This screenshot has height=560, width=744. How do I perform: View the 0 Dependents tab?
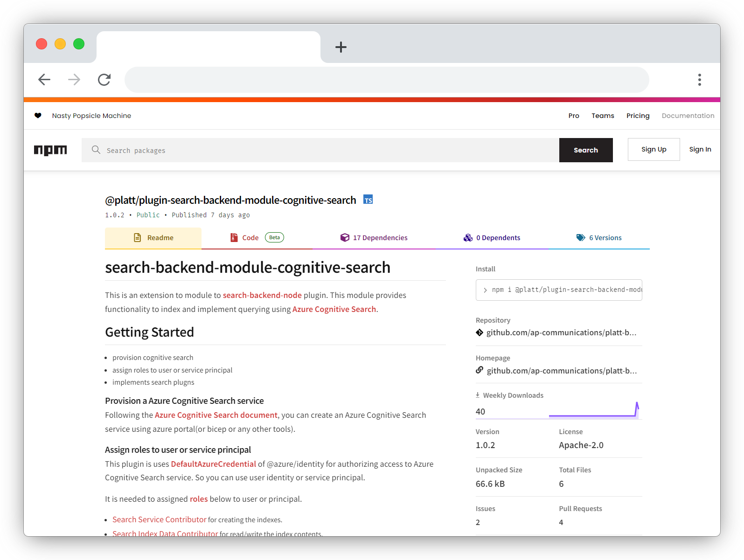(x=492, y=238)
